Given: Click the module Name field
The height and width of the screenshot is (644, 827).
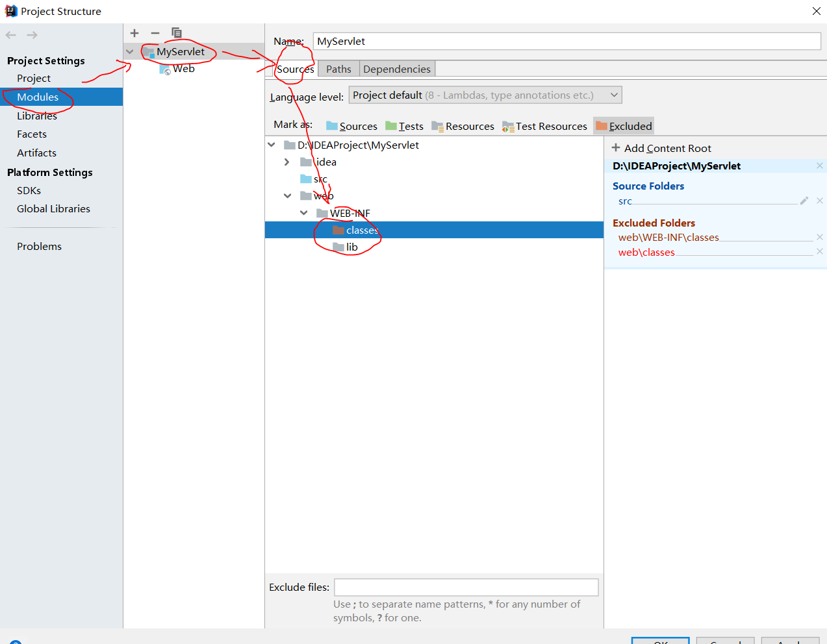Looking at the screenshot, I should 566,42.
